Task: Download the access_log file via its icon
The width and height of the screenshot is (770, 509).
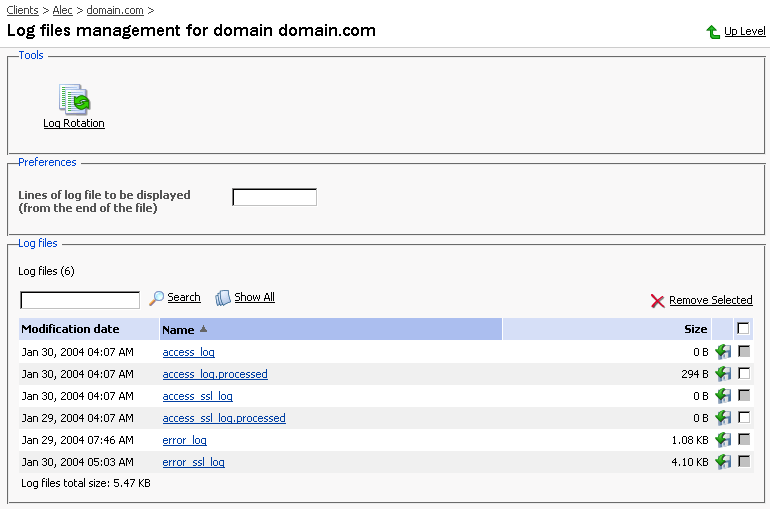Action: (x=723, y=352)
